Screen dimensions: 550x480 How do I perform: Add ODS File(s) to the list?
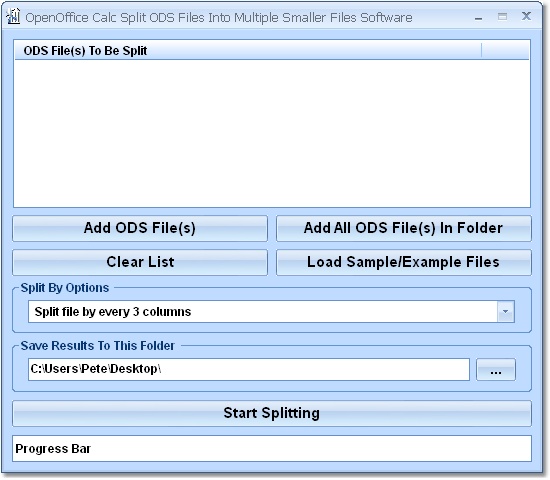(x=140, y=228)
